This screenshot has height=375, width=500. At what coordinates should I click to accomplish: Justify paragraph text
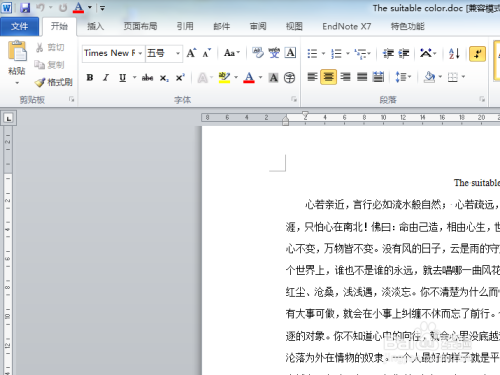coord(362,77)
